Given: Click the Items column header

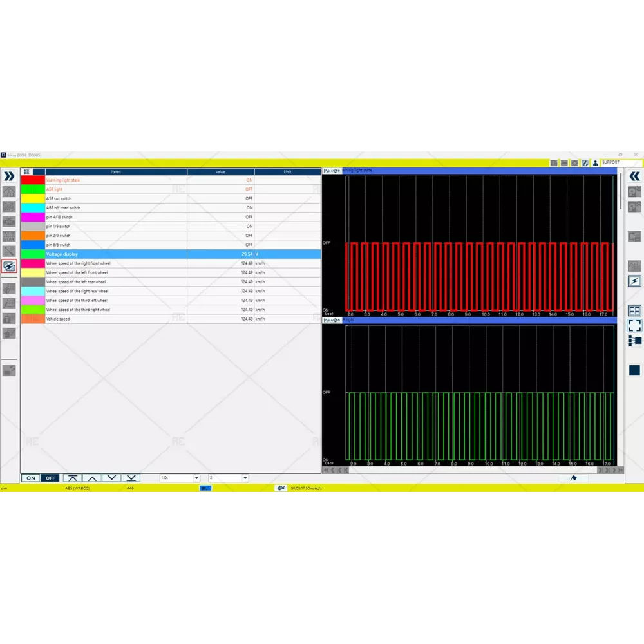Looking at the screenshot, I should (116, 172).
